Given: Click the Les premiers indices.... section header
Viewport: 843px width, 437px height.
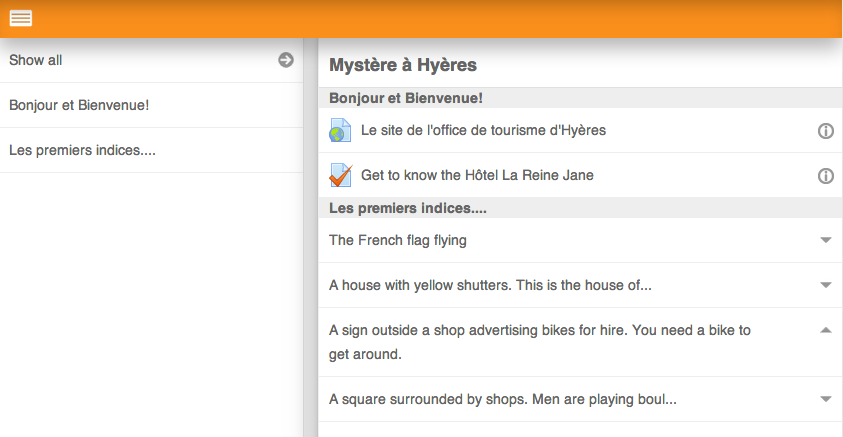Looking at the screenshot, I should 580,208.
